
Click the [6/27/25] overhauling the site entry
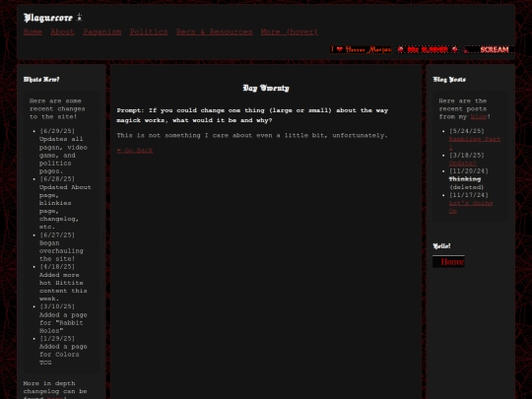61,246
